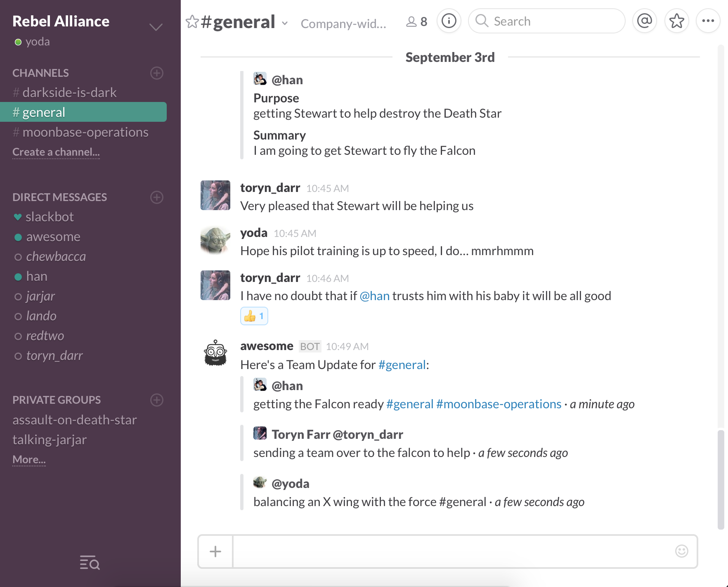Image resolution: width=728 pixels, height=587 pixels.
Task: Open the quick switcher icon at sidebar bottom
Action: (x=90, y=563)
